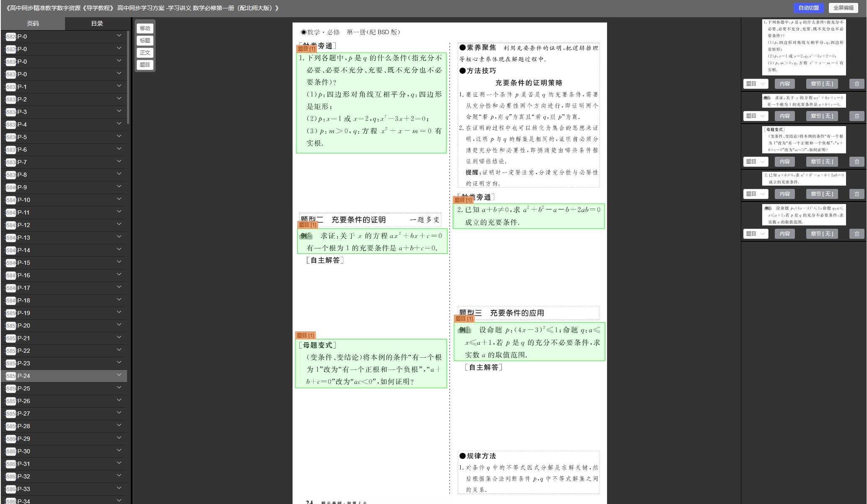Click trash icon for question 2 (a+b≠0)
Image resolution: width=867 pixels, height=504 pixels.
(857, 194)
